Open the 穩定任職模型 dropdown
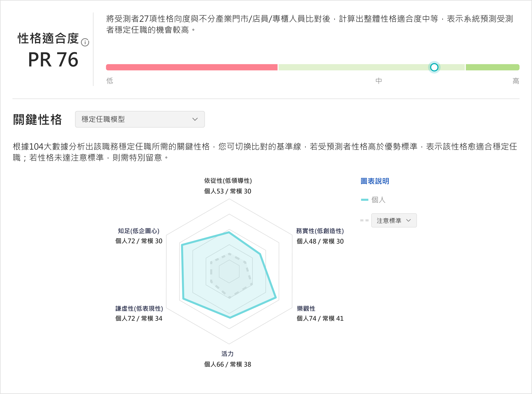 click(140, 119)
